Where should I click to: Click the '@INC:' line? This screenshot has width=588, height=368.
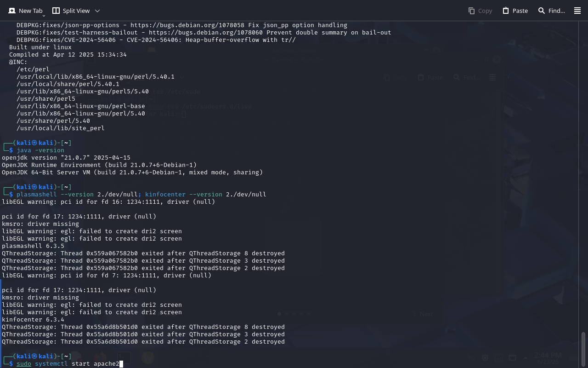pyautogui.click(x=18, y=62)
